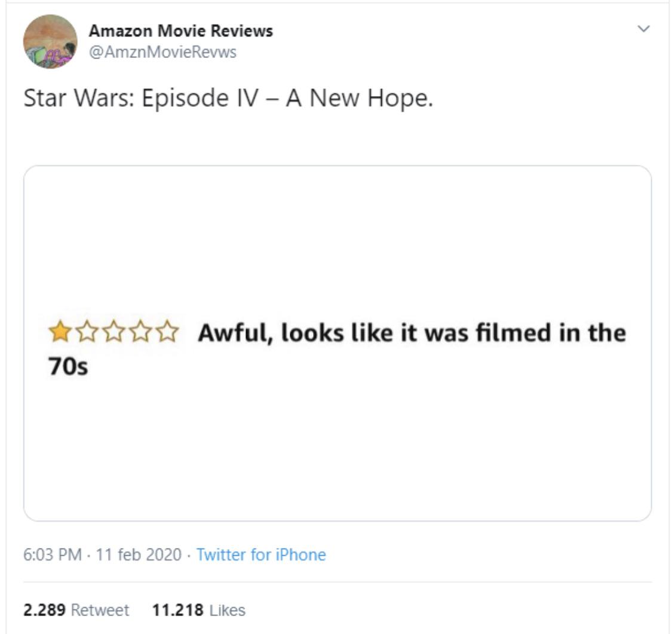Viewport: 672px width, 634px height.
Task: Open the Amazon Movie Reviews profile avatar
Action: [x=50, y=42]
